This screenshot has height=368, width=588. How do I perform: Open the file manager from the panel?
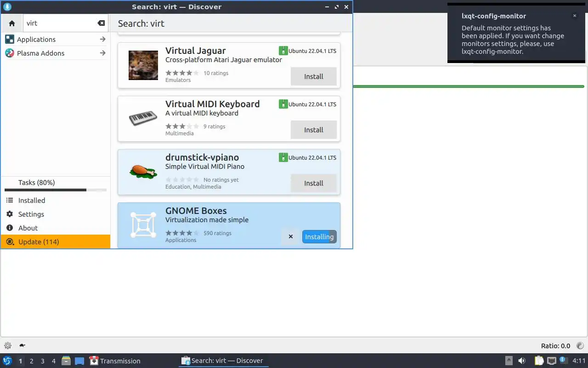click(66, 361)
